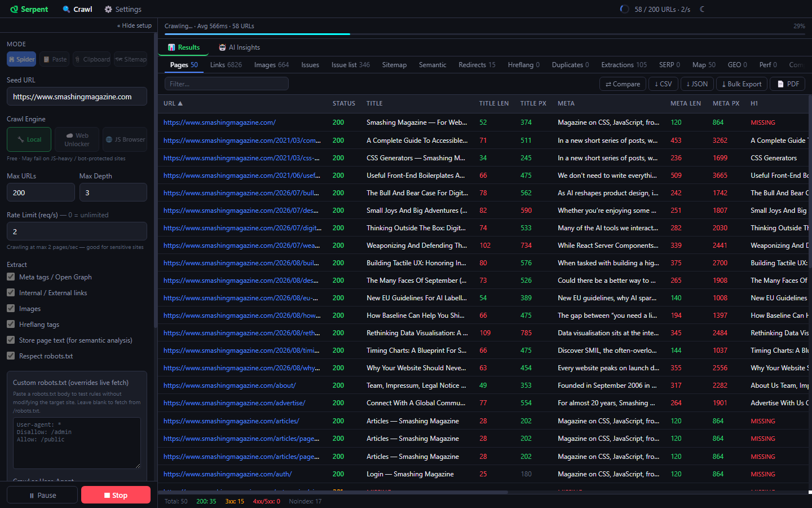The height and width of the screenshot is (508, 812).
Task: Open the Issue list sub-tab
Action: tap(350, 65)
